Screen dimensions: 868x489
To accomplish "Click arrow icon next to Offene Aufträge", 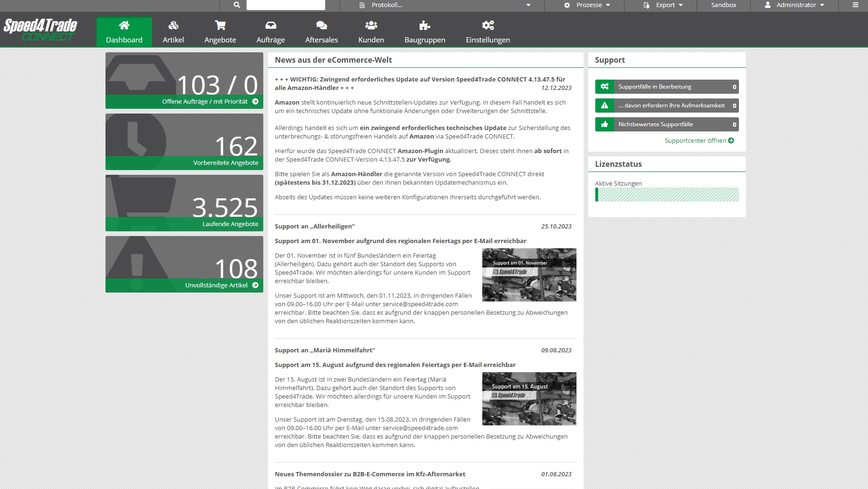I will click(255, 102).
